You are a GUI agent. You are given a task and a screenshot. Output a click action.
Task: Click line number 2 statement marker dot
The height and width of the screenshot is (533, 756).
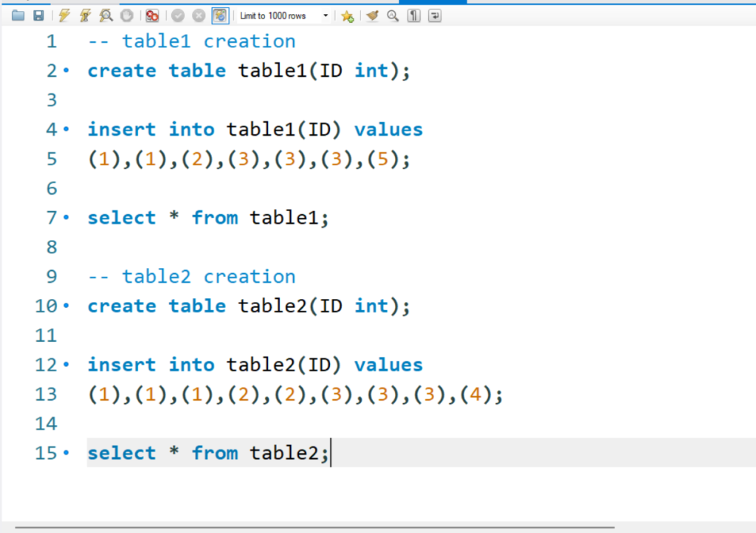pyautogui.click(x=66, y=71)
